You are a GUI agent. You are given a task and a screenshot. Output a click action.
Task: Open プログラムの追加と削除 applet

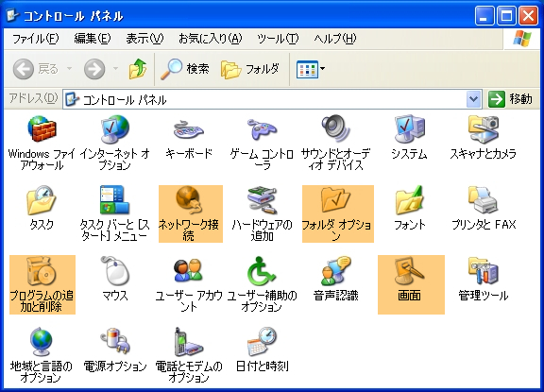click(x=42, y=284)
